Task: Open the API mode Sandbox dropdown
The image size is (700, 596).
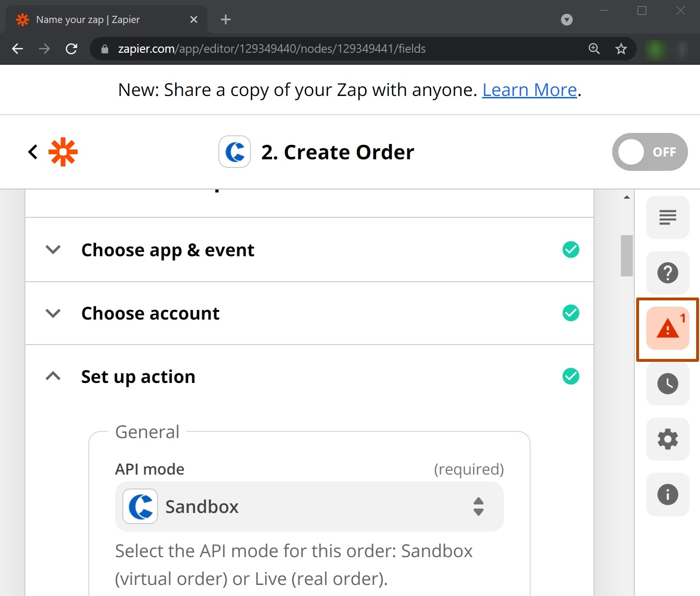Action: (x=309, y=506)
